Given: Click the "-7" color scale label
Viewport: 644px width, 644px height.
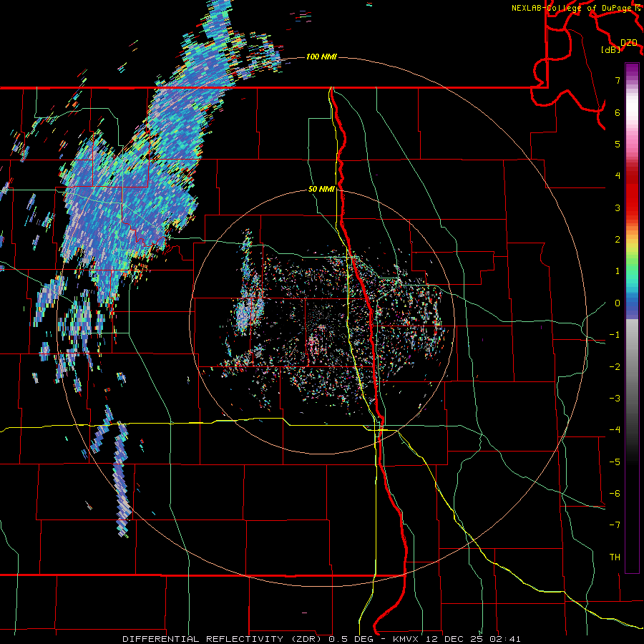Looking at the screenshot, I should (615, 525).
